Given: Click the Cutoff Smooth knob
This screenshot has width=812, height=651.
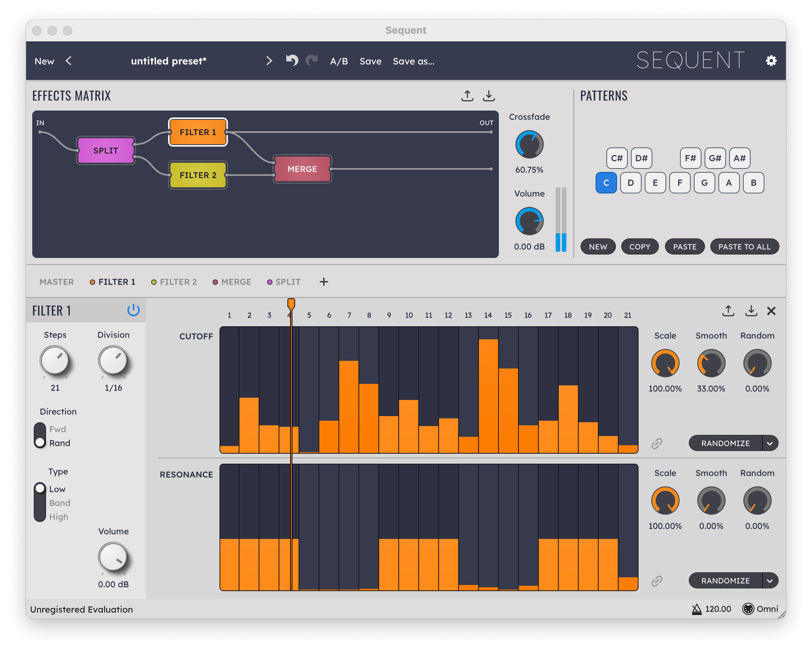Looking at the screenshot, I should tap(711, 363).
